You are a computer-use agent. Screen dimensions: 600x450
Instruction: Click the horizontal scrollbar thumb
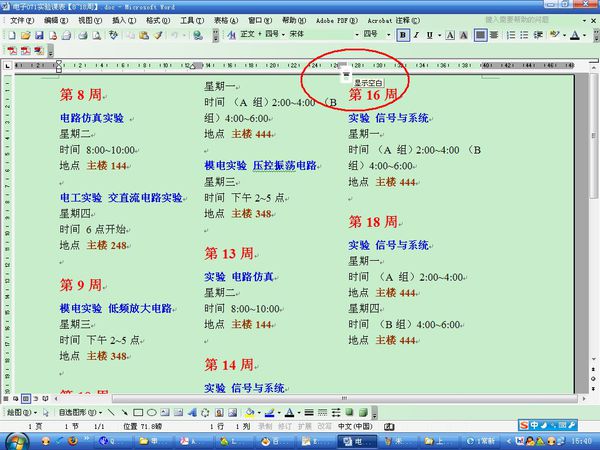coord(344,398)
